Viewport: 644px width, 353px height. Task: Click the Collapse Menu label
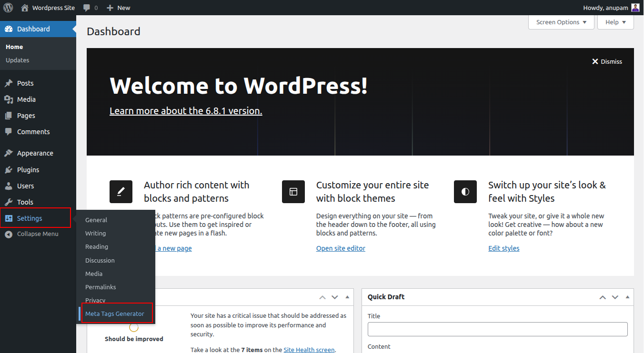click(38, 234)
